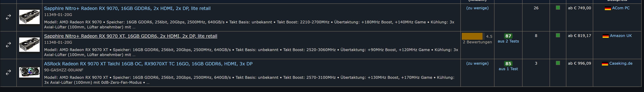Click German flag icon beside Amazon UK

tap(605, 36)
